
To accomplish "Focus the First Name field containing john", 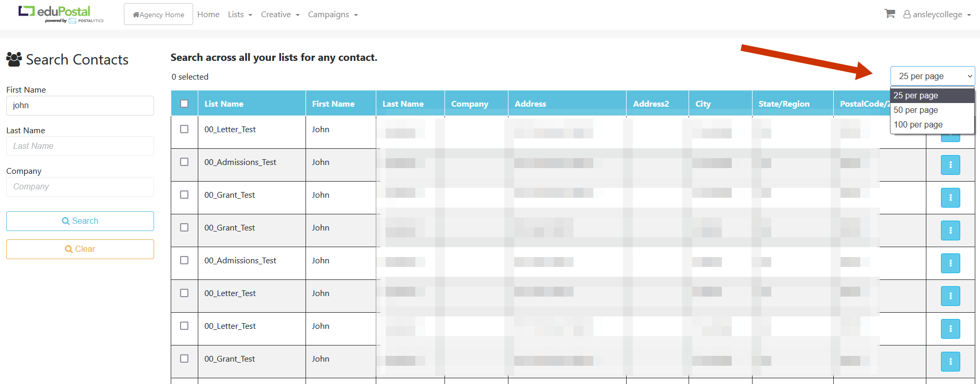I will [80, 106].
